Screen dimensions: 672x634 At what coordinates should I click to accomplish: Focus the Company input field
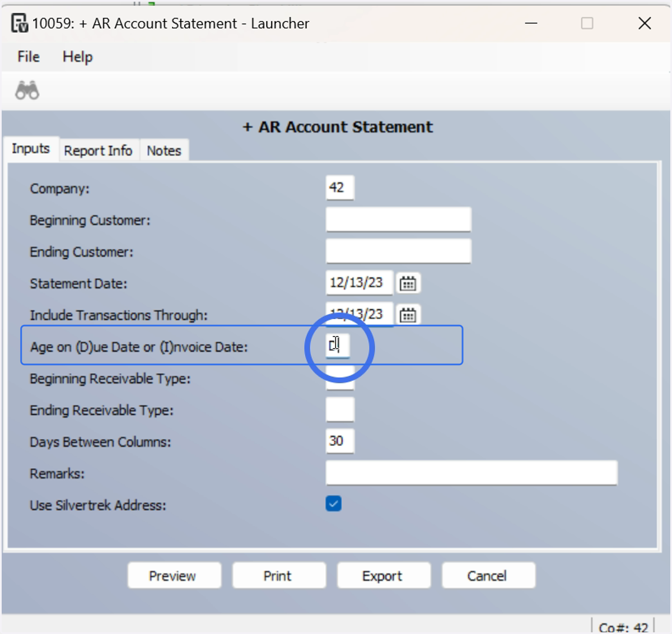point(340,188)
